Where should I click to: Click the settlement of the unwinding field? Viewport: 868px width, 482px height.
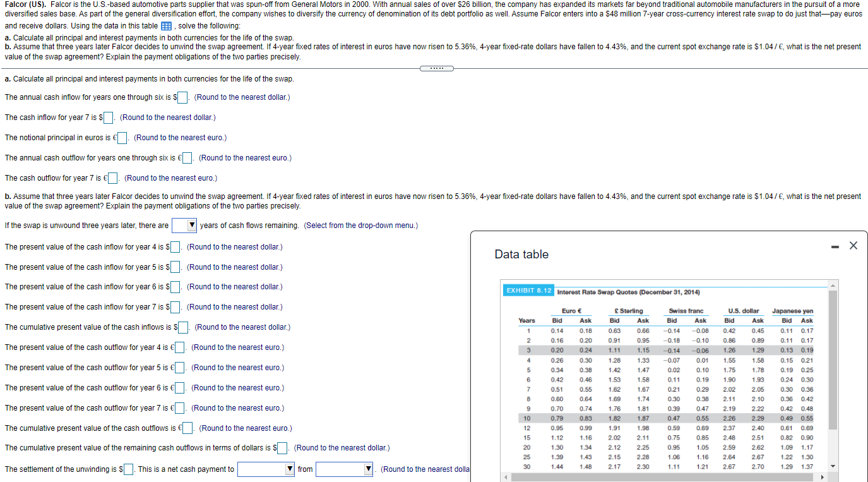(x=128, y=469)
